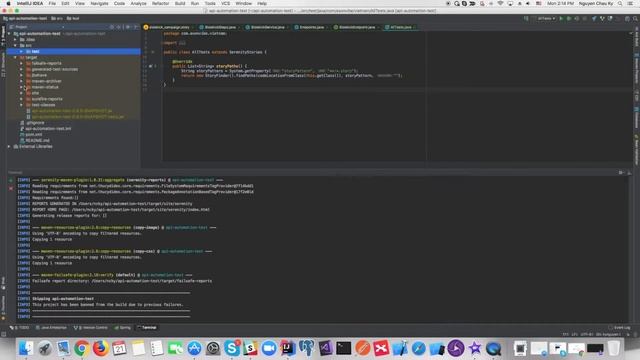Click the Project panel hide icon

(x=136, y=27)
